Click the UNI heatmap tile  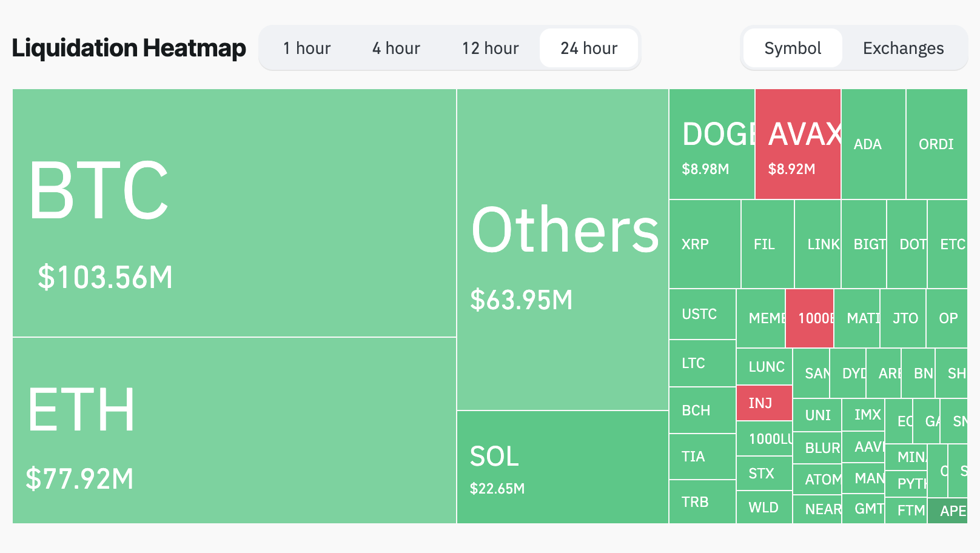817,415
